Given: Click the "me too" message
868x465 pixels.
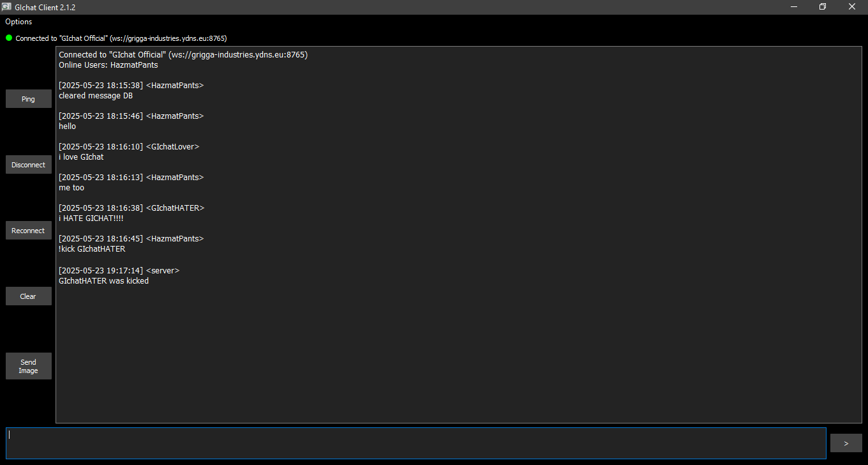Looking at the screenshot, I should [71, 188].
